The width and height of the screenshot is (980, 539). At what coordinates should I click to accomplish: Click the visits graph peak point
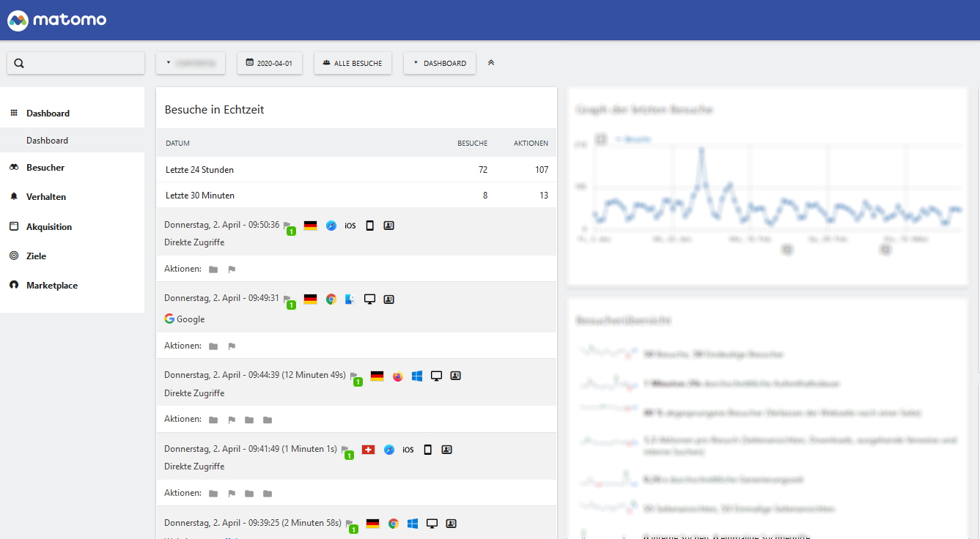pyautogui.click(x=701, y=149)
